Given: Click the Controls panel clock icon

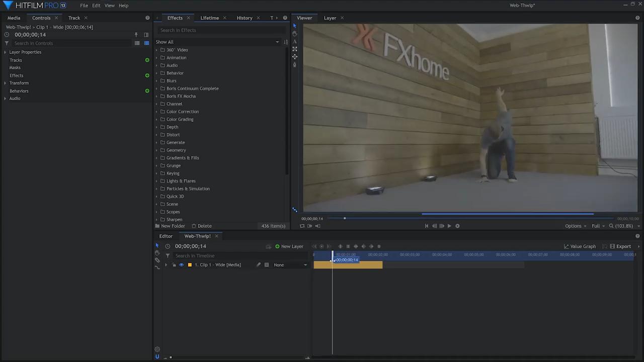Looking at the screenshot, I should tap(7, 35).
